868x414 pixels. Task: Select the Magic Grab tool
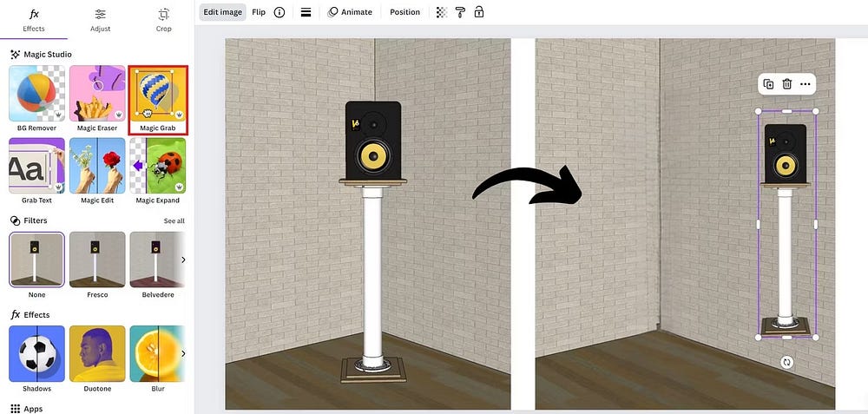coord(158,100)
